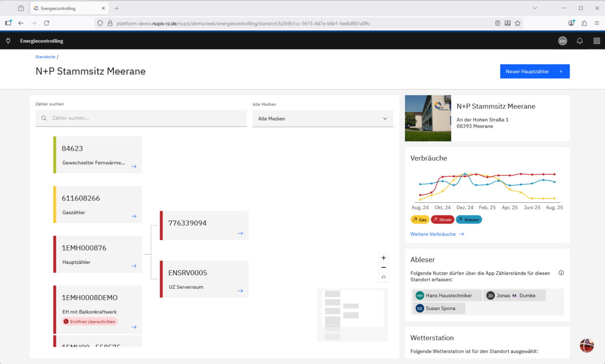
Task: Click the Wetterstation section heading
Action: [432, 338]
